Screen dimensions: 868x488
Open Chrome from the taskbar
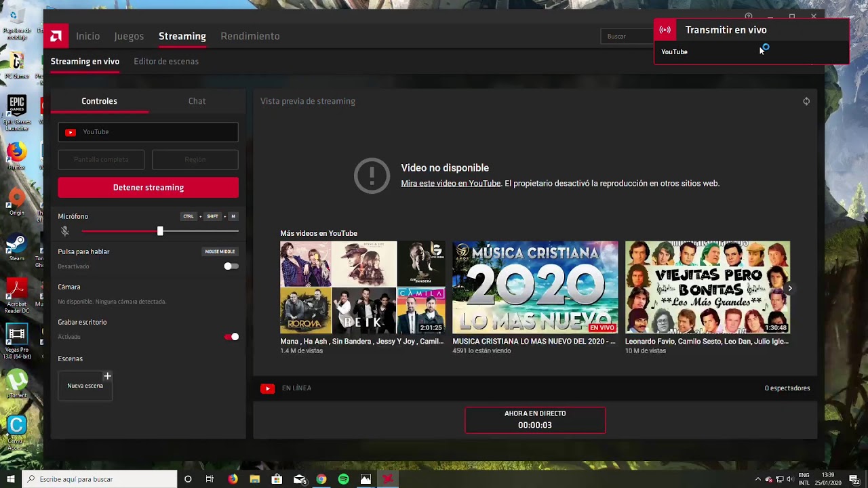(321, 479)
